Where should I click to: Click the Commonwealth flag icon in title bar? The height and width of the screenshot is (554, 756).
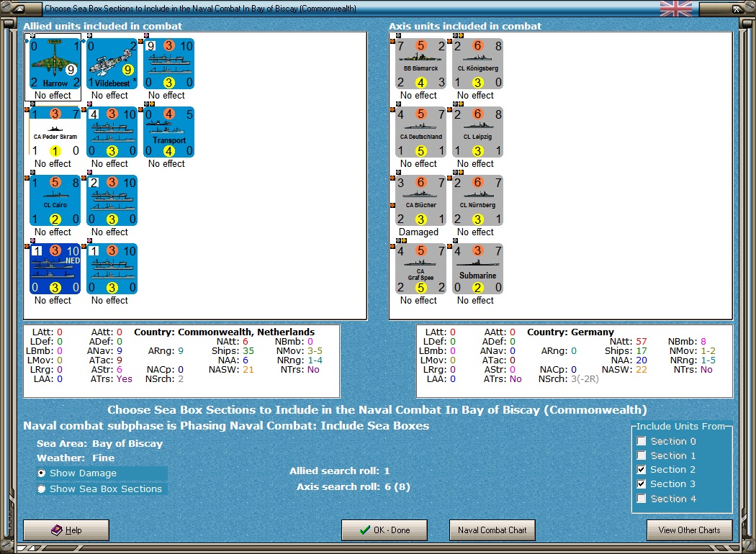(675, 8)
